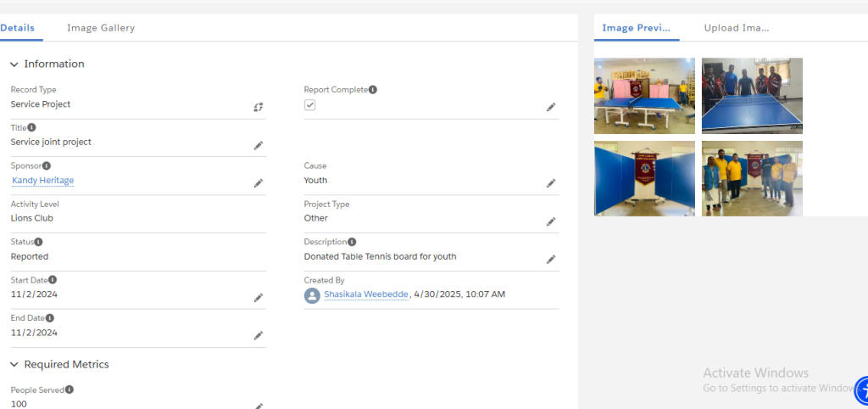
Task: Edit the Description pencil icon
Action: (x=551, y=260)
